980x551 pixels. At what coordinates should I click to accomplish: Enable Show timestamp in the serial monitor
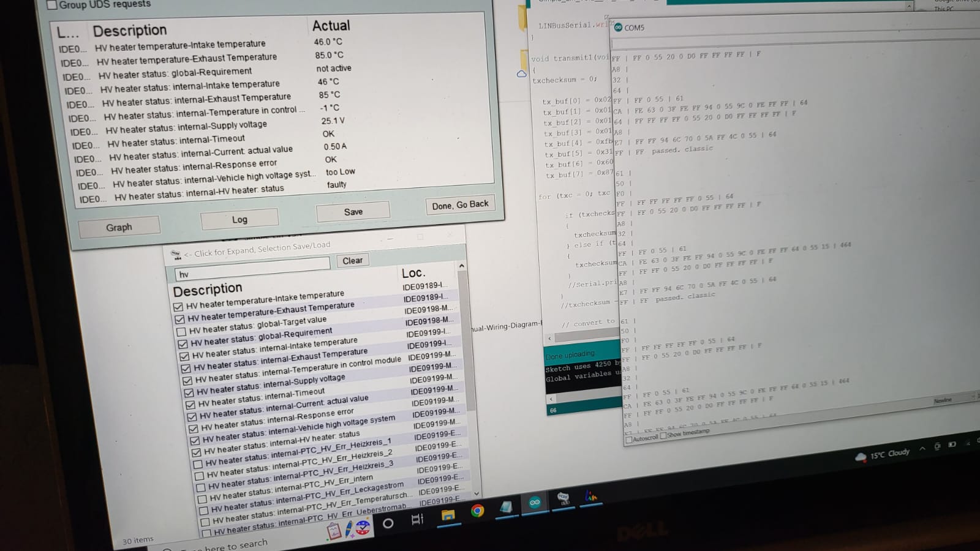(x=663, y=435)
